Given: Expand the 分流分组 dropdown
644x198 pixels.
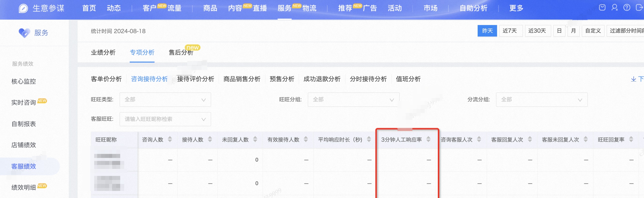Looking at the screenshot, I should click(x=542, y=99).
